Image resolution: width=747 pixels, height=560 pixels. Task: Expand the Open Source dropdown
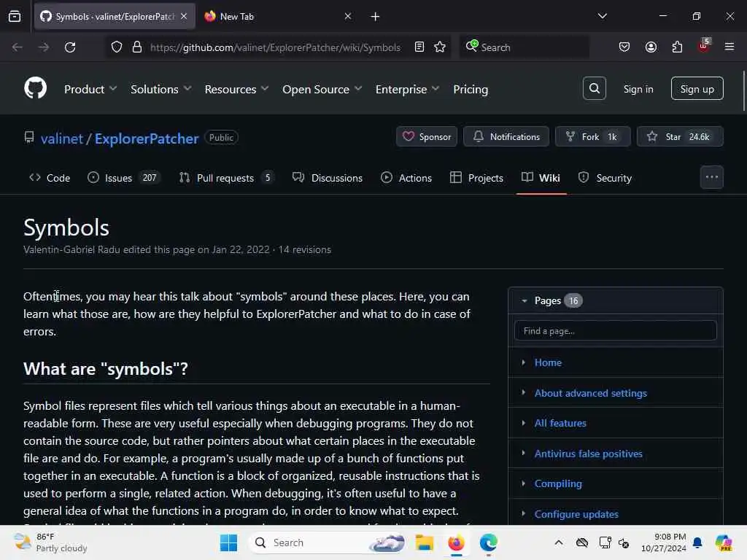tap(322, 89)
